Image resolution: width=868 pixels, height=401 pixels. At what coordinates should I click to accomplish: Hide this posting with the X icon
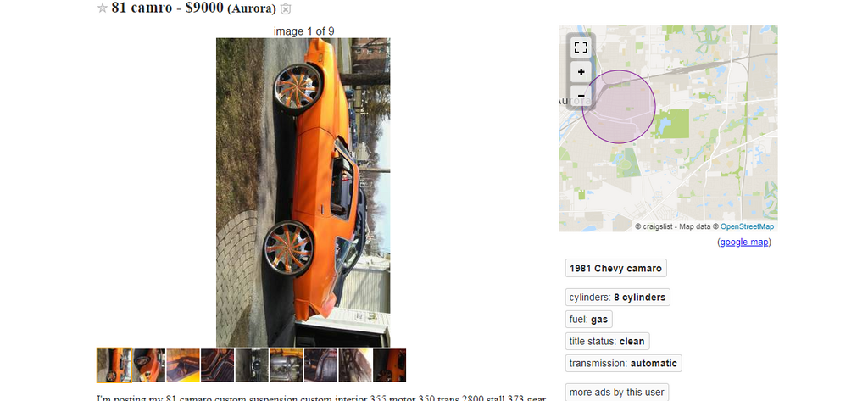point(286,8)
